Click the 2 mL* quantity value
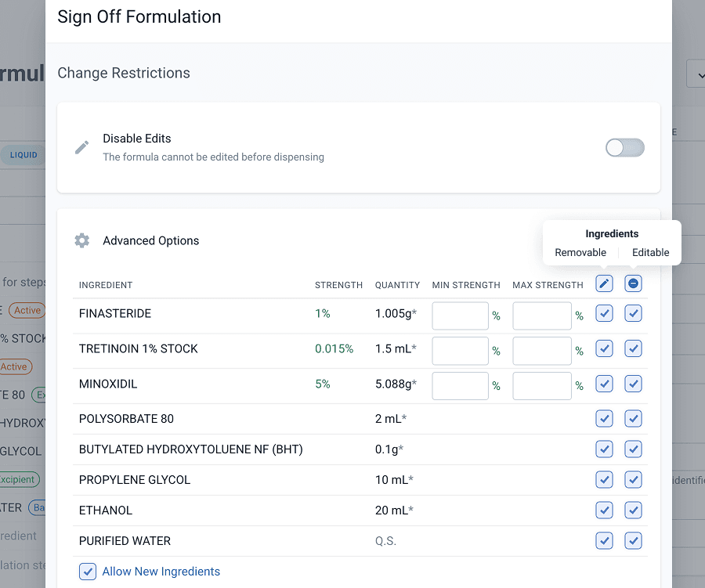 [391, 419]
